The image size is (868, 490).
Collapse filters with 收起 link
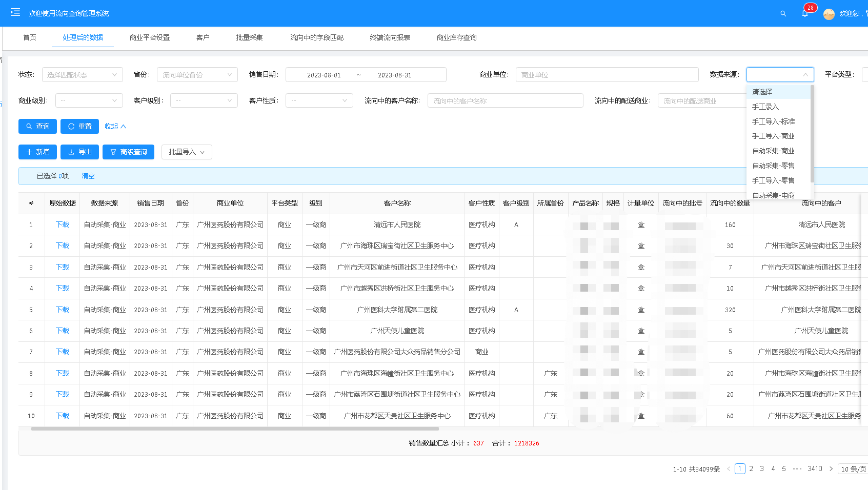115,126
